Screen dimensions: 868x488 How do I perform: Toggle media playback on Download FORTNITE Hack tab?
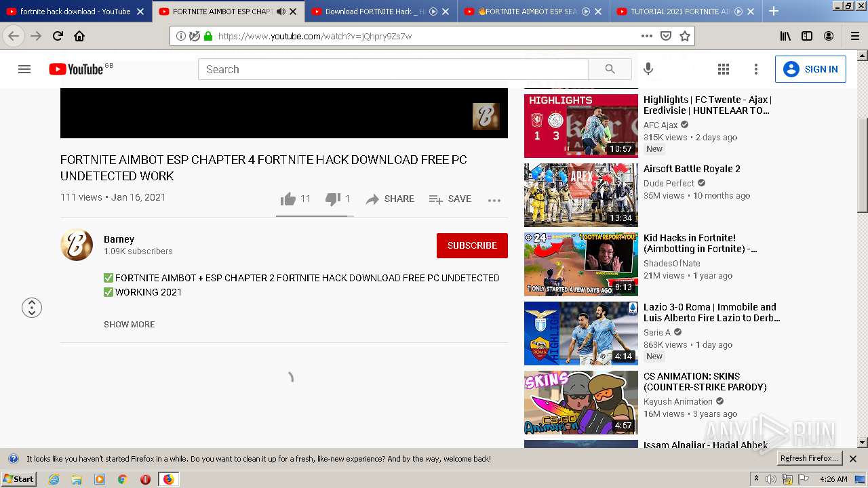(x=433, y=12)
